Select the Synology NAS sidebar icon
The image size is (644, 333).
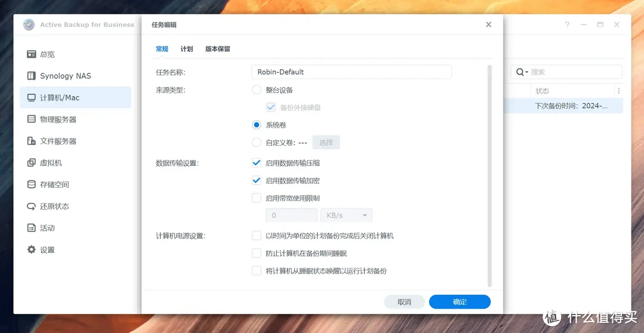[x=31, y=76]
